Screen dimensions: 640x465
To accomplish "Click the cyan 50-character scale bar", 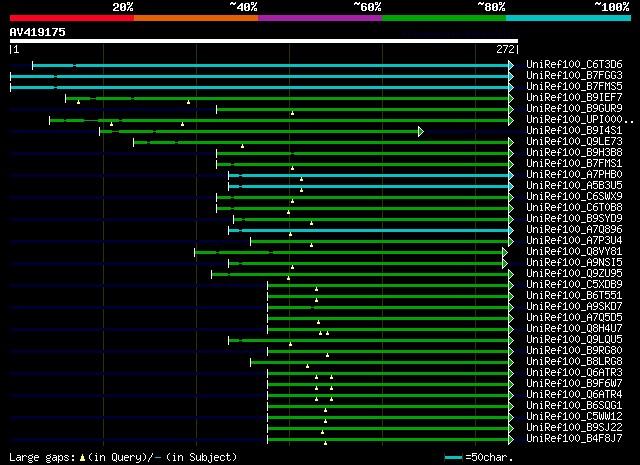I will pyautogui.click(x=453, y=458).
